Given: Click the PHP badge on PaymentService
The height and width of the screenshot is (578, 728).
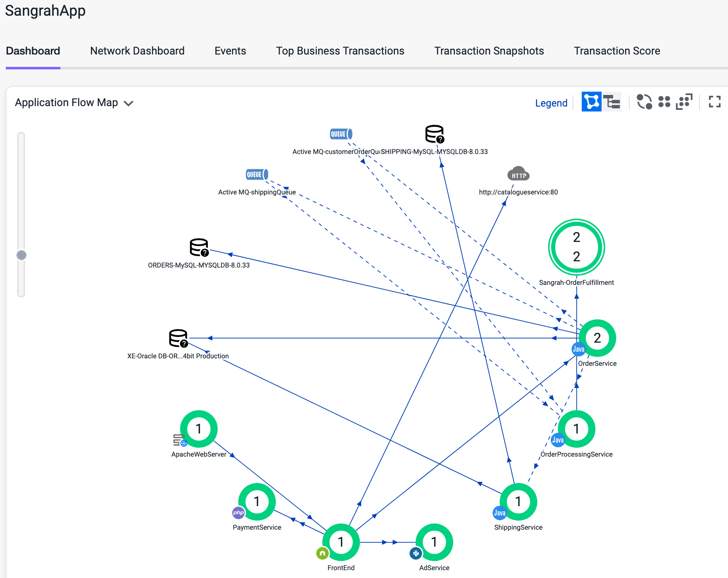Looking at the screenshot, I should (x=238, y=513).
